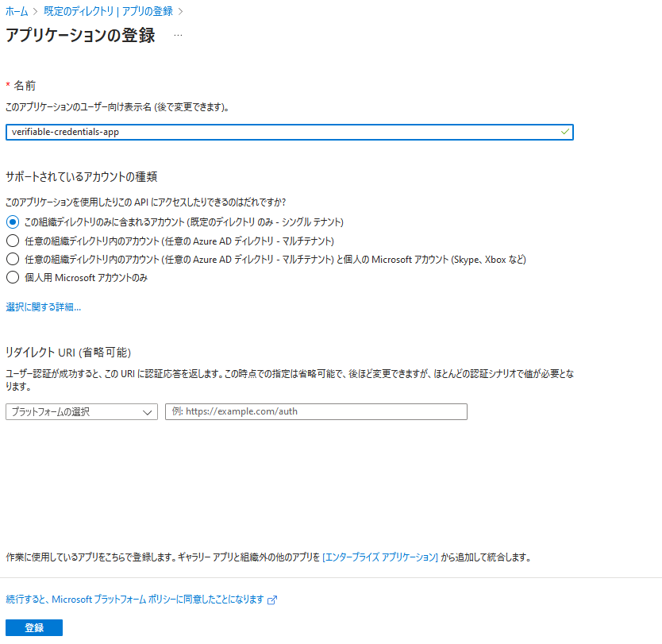Screen dimensions: 662x644
Task: Open the エンタープライズ アプリケーション link
Action: pos(380,557)
